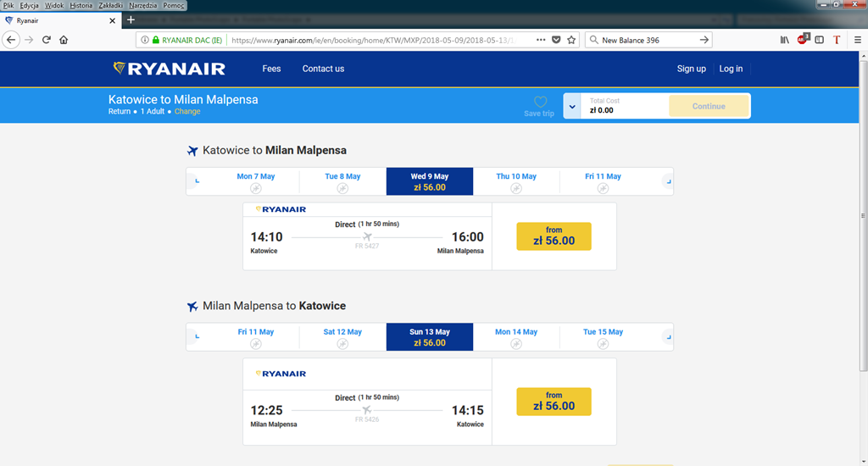Click the red T extension icon
868x466 pixels.
837,40
